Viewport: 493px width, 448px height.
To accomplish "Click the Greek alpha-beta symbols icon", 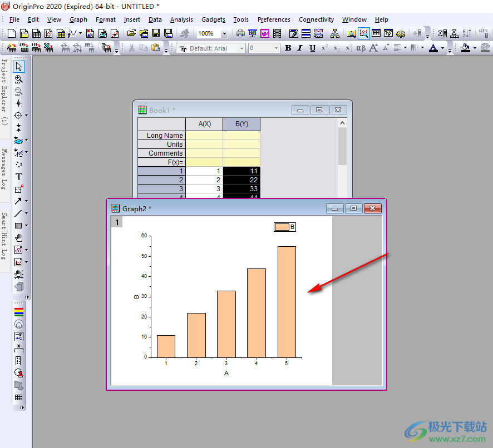I will coord(361,48).
